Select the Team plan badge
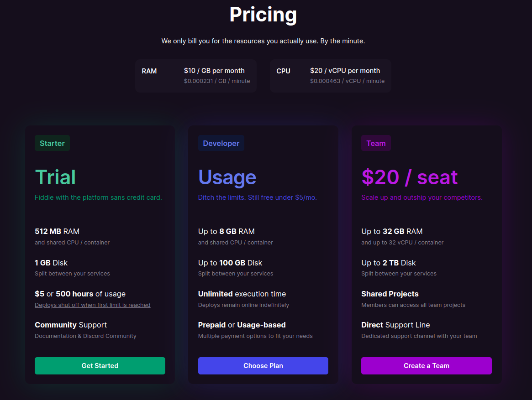The image size is (532, 400). (376, 143)
